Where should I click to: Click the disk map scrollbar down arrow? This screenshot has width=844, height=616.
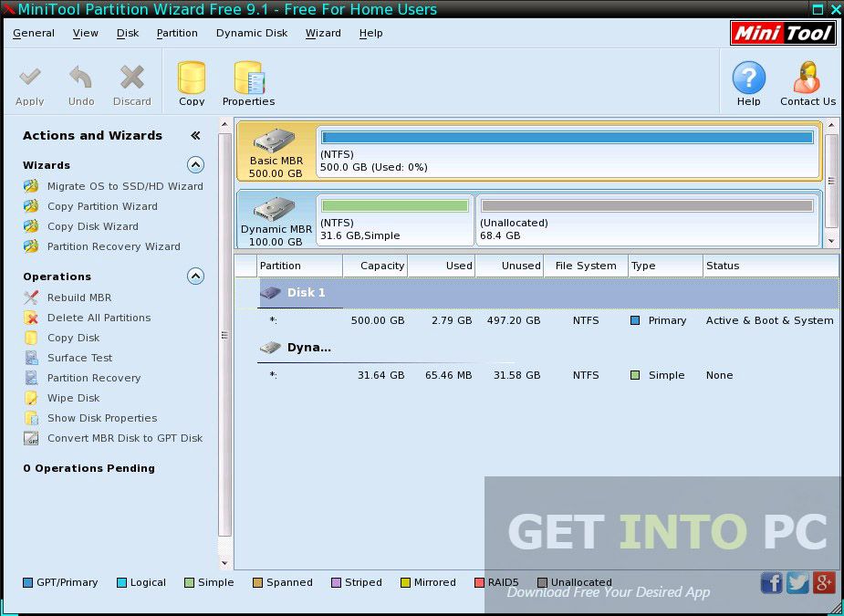(831, 241)
